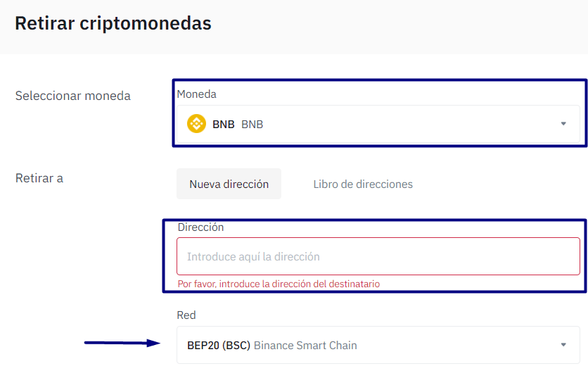Click the Retirar a label
The width and height of the screenshot is (588, 371).
pos(39,178)
